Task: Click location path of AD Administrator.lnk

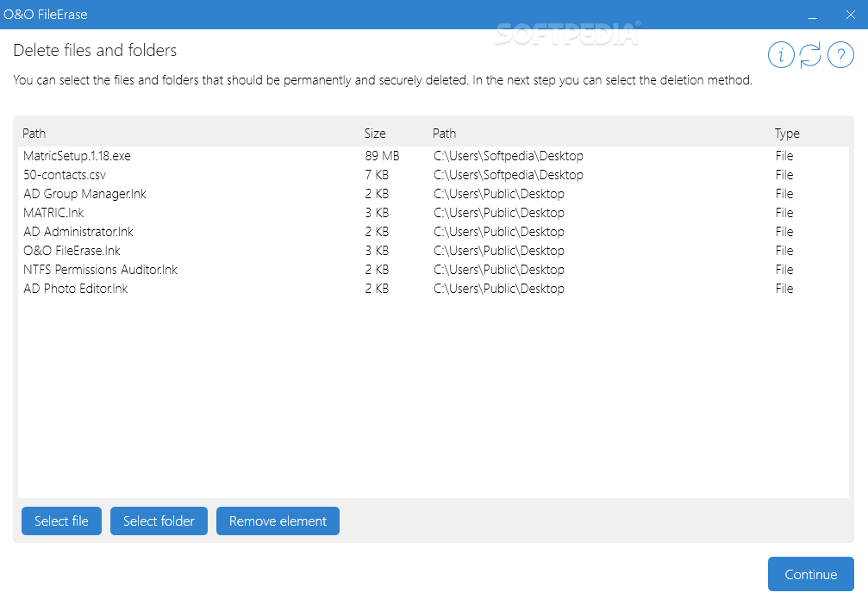Action: tap(499, 231)
